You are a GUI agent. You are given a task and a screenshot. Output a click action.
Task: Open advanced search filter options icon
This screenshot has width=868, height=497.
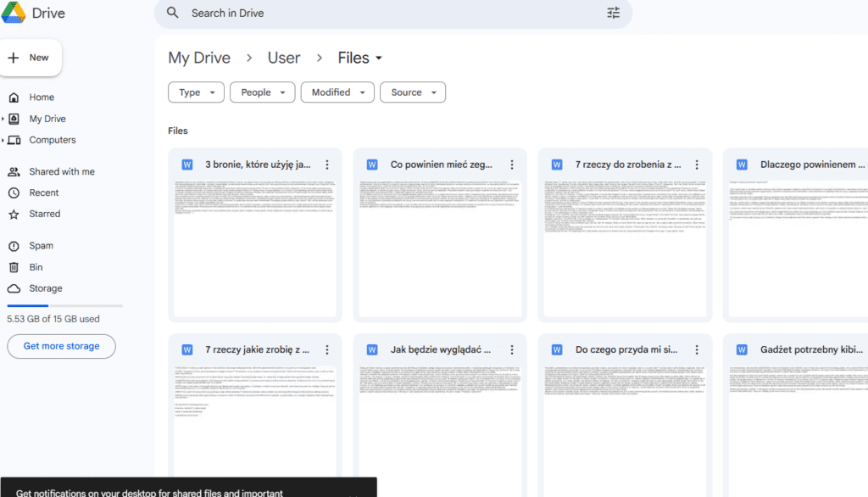click(x=614, y=13)
